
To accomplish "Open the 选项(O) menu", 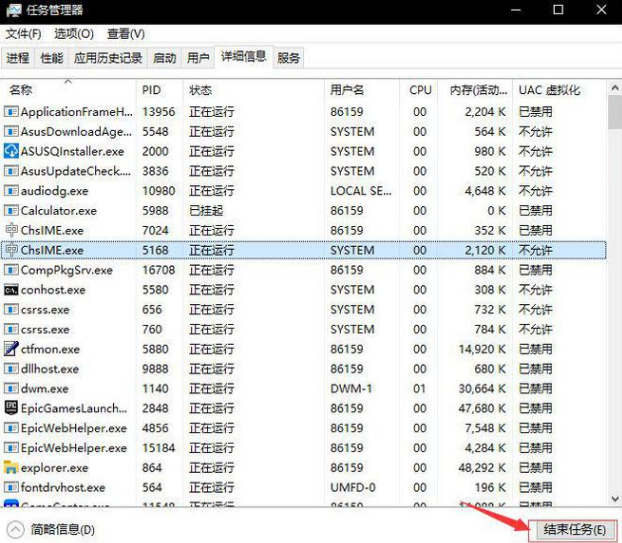I will [x=74, y=34].
